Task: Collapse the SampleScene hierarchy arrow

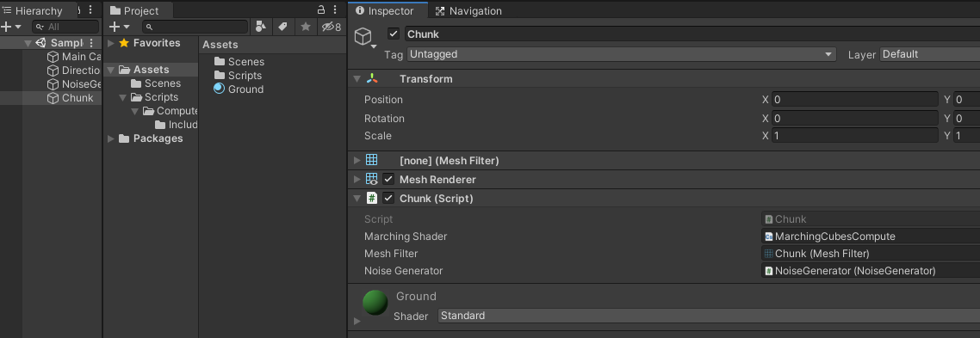Action: [x=28, y=43]
